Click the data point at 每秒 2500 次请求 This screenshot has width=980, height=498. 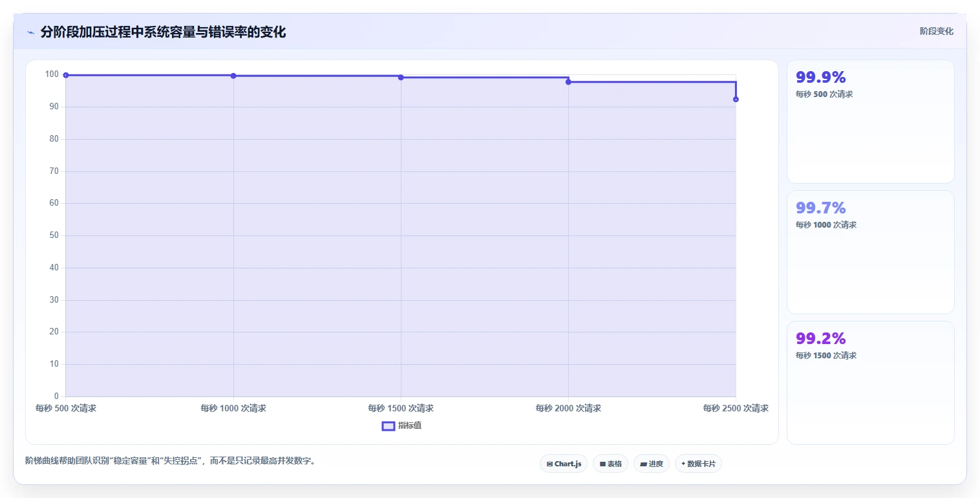pyautogui.click(x=736, y=99)
